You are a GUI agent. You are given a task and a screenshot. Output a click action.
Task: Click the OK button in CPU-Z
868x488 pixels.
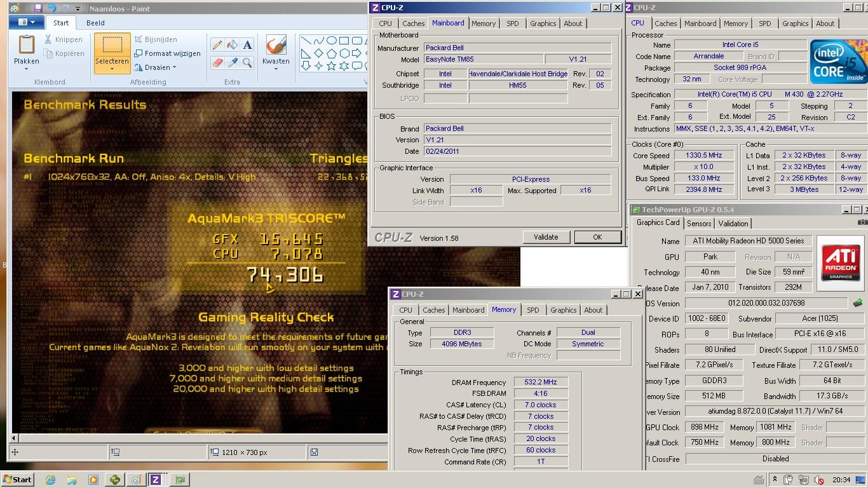(x=597, y=237)
